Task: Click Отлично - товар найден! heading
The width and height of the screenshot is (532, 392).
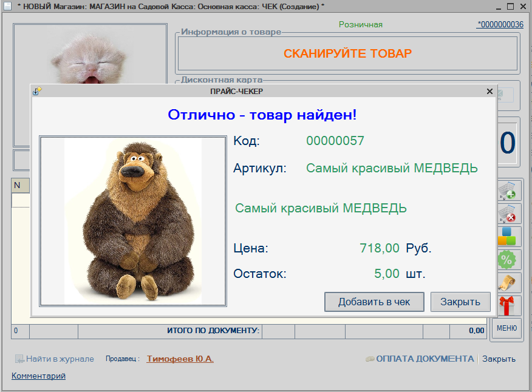Action: pos(262,115)
